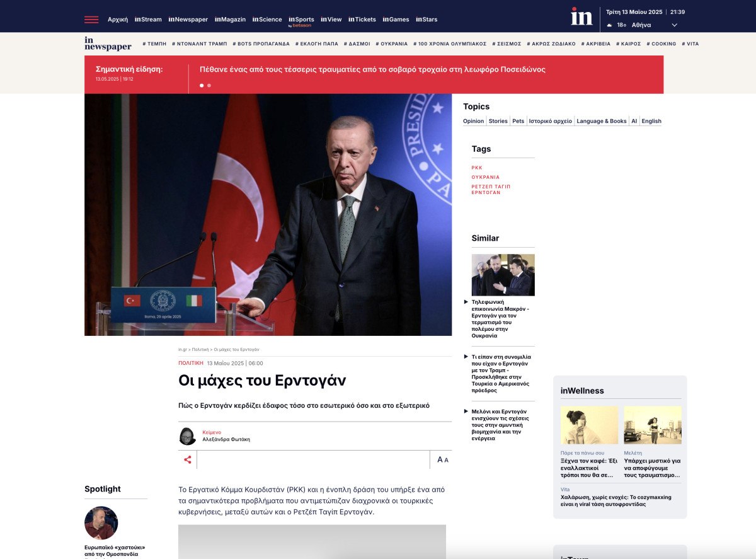The width and height of the screenshot is (756, 559).
Task: Select the Ιστορικό αρχείο topic tab
Action: pos(550,121)
